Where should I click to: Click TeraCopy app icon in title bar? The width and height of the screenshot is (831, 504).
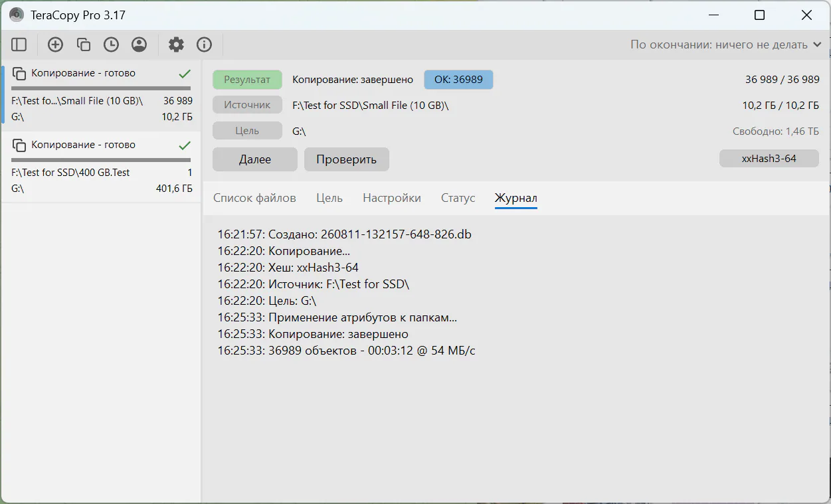(x=17, y=15)
